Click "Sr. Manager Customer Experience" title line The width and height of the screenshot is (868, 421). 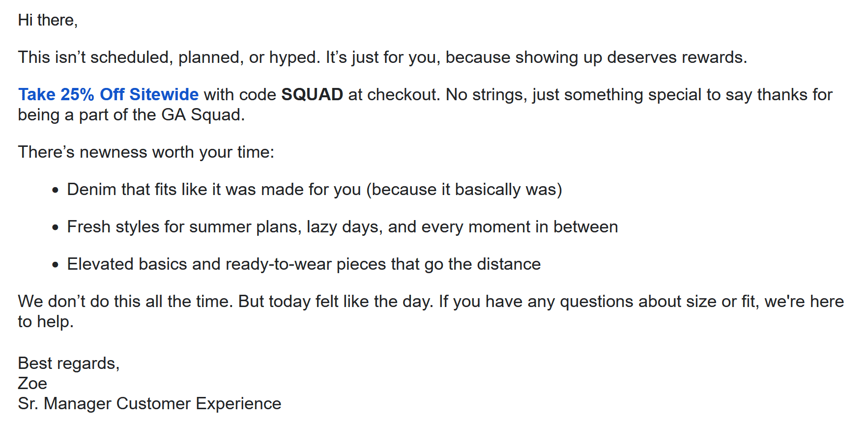(x=149, y=404)
